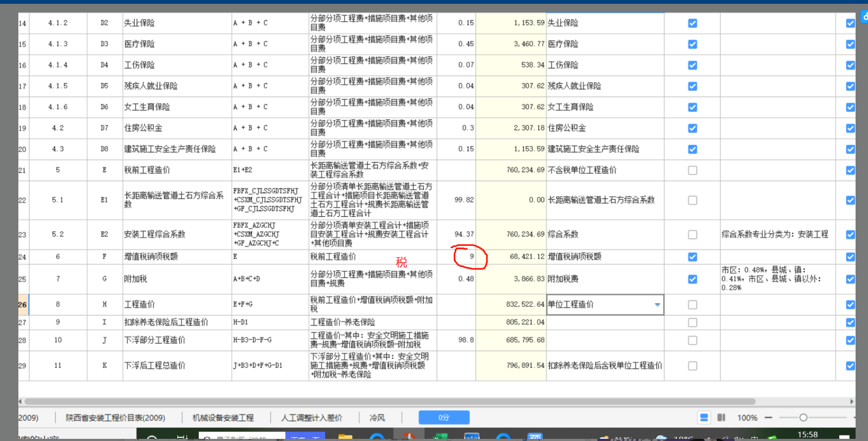Uncheck the first checkbox in the 住房公积金 row
Screen dimensions: 868x441
(x=692, y=129)
